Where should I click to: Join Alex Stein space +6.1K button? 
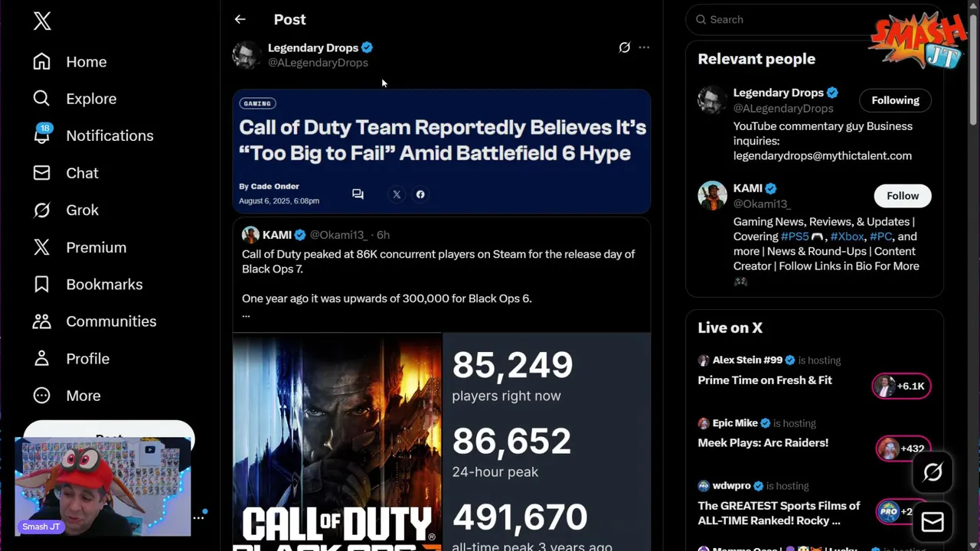pyautogui.click(x=901, y=386)
